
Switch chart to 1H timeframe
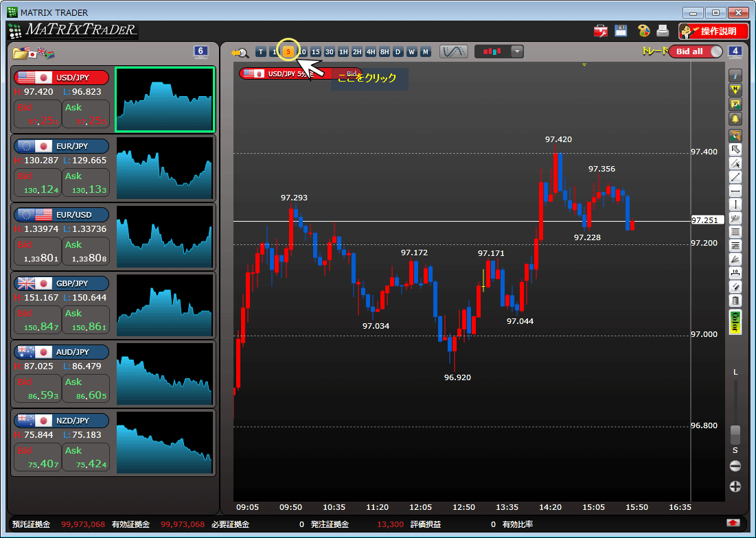click(x=343, y=52)
